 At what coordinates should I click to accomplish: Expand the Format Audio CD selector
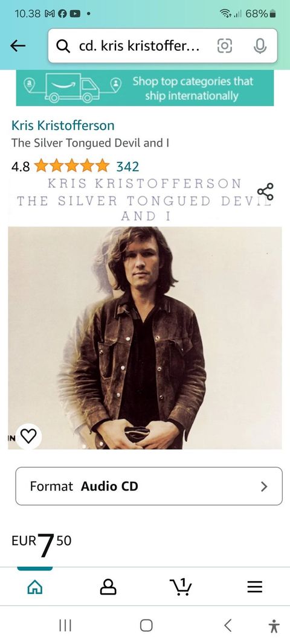coord(149,486)
